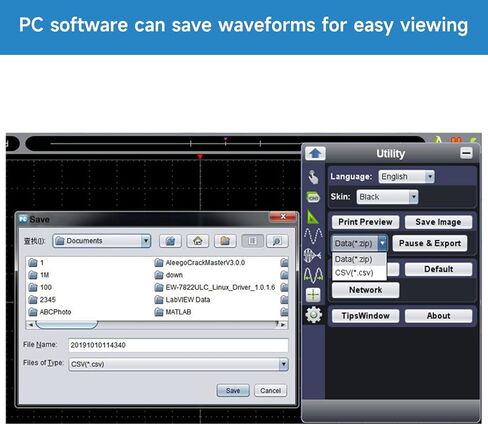The height and width of the screenshot is (425, 488).
Task: Select the hand/touch function icon
Action: 313,177
